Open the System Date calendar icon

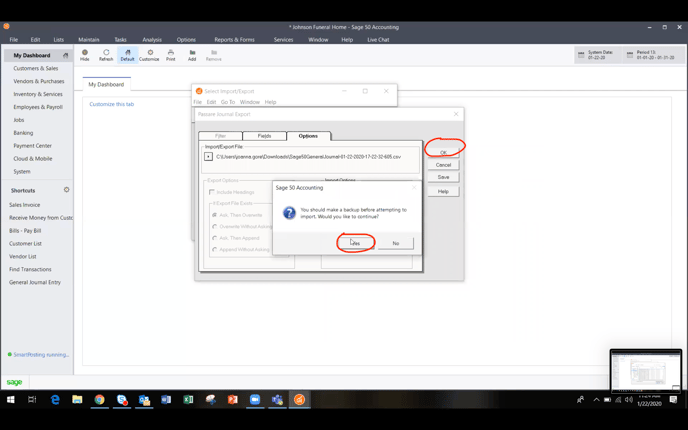point(581,55)
